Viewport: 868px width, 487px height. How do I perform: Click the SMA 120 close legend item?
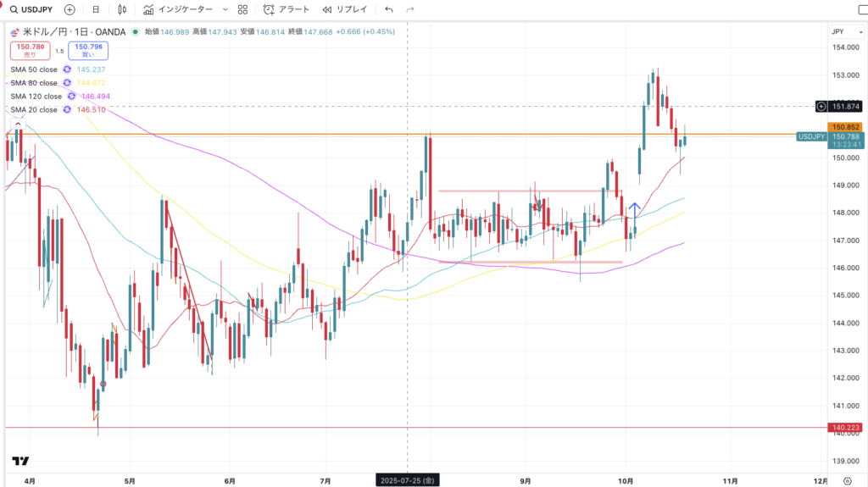click(x=34, y=97)
